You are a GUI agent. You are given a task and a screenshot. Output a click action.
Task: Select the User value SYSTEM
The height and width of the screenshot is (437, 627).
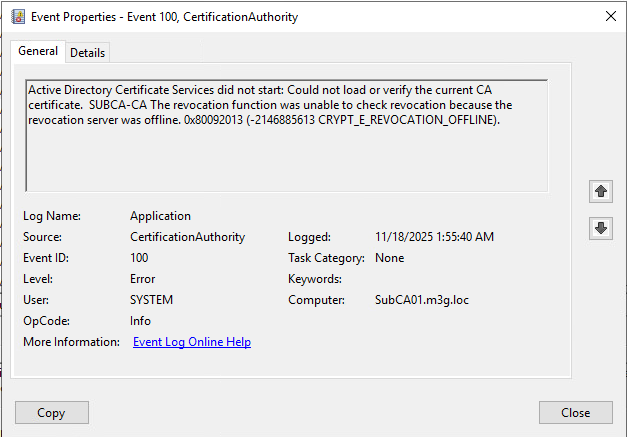pos(151,300)
